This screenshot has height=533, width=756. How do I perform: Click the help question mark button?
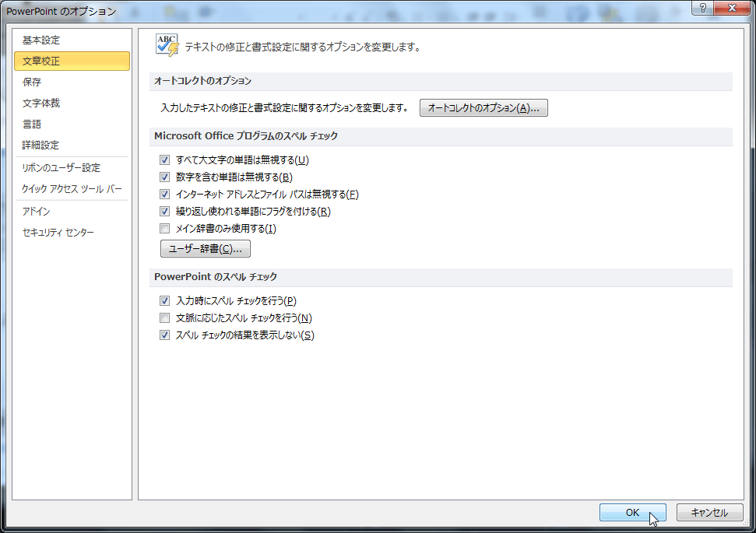pyautogui.click(x=703, y=8)
